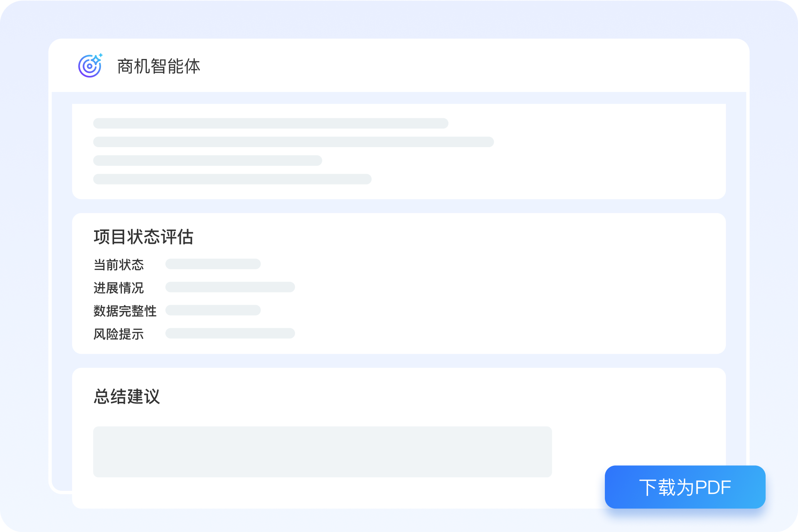798x532 pixels.
Task: Click the 总结建议 section heading
Action: (x=127, y=396)
